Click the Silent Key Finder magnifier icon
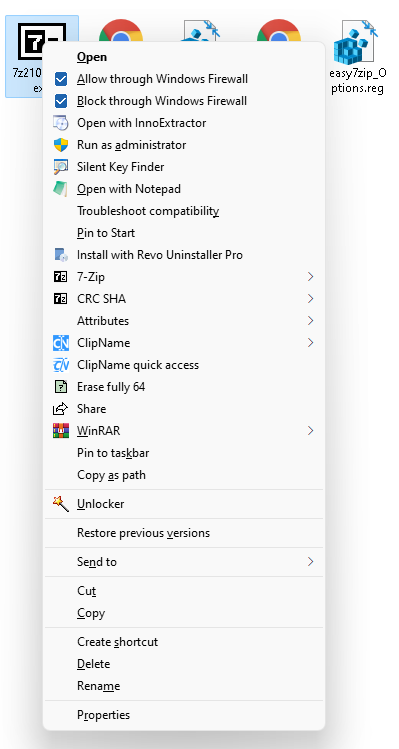 pyautogui.click(x=61, y=167)
